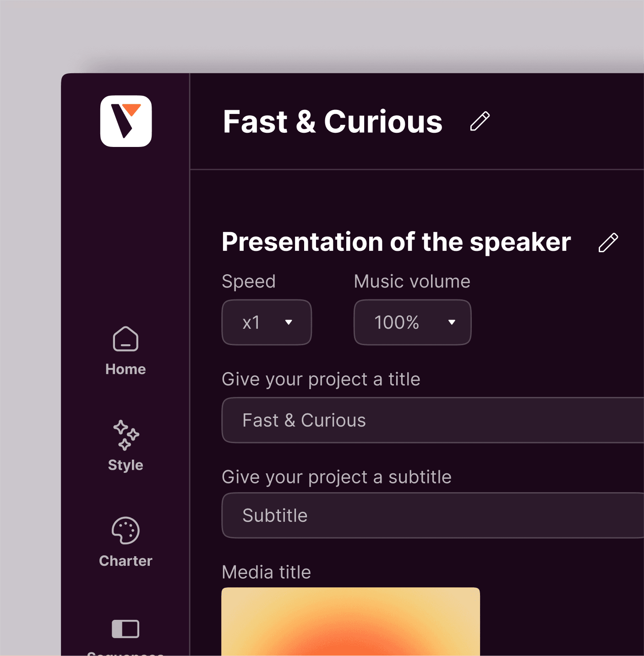The image size is (644, 656).
Task: Click the Sequences panel icon
Action: [x=126, y=629]
